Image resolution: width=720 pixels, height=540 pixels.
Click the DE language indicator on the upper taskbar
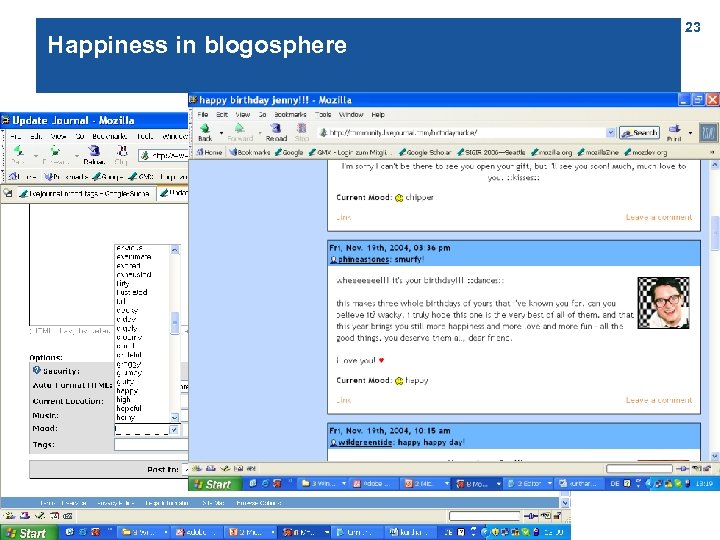615,484
